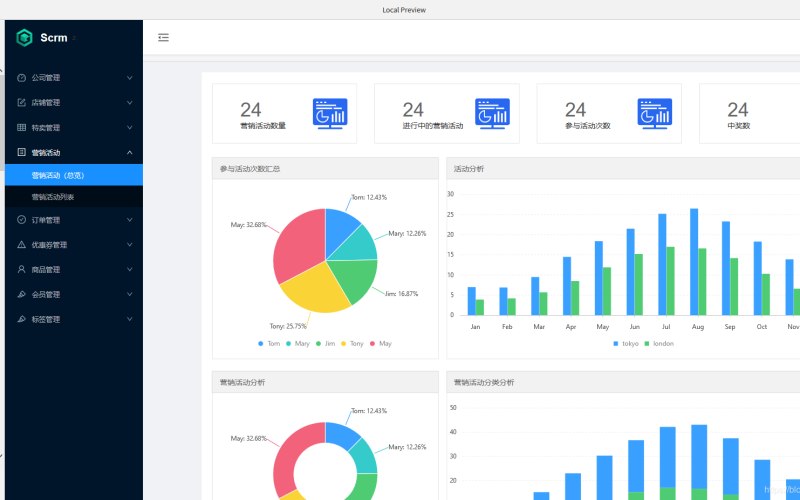Click 'Tony: 25.75%' label in 参与活动次数汇总 pie

click(288, 326)
